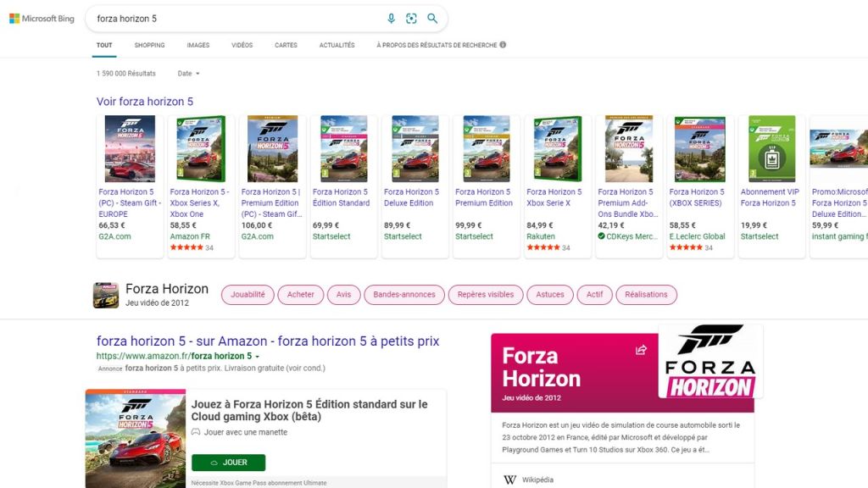Open Forza Horizon 5 Édition Standard product
868x488 pixels.
pos(341,197)
